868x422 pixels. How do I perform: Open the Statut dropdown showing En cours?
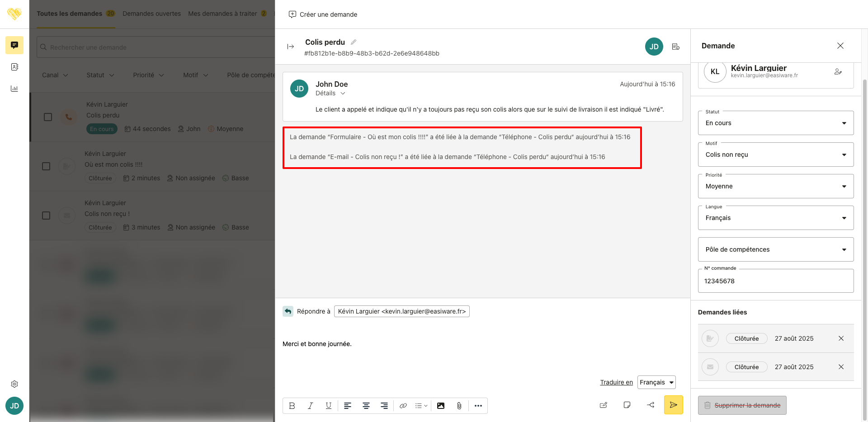tap(775, 123)
